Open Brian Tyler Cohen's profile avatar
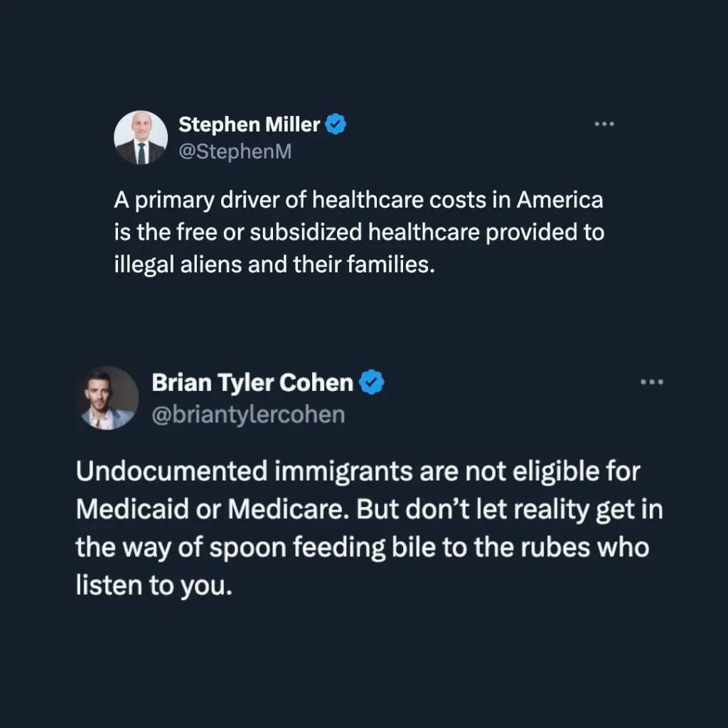 tap(109, 398)
